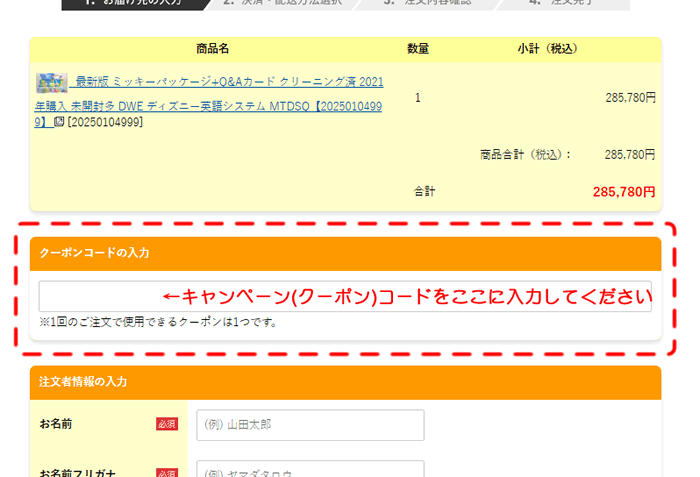Click the クーポンコードの入力 section header
The height and width of the screenshot is (477, 700).
pos(345,254)
